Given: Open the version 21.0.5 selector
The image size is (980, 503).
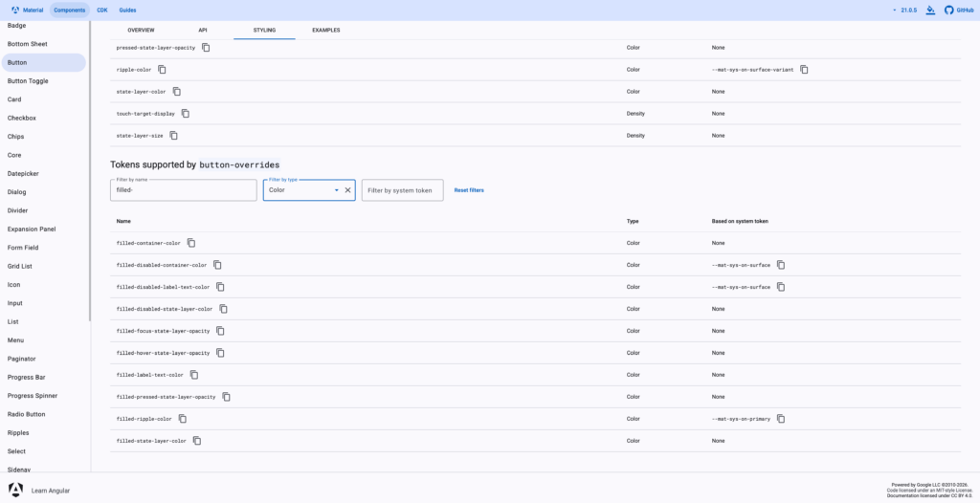Looking at the screenshot, I should [903, 10].
